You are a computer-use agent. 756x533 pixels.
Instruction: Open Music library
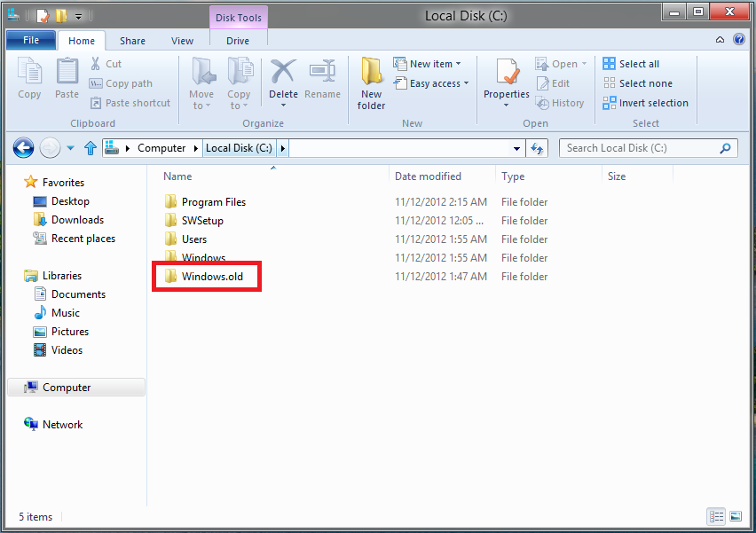[x=57, y=313]
